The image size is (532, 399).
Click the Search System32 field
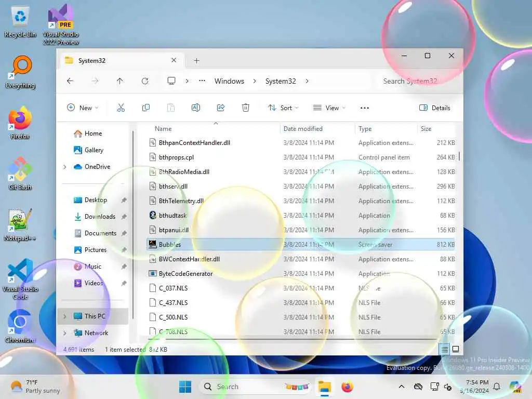pos(417,81)
